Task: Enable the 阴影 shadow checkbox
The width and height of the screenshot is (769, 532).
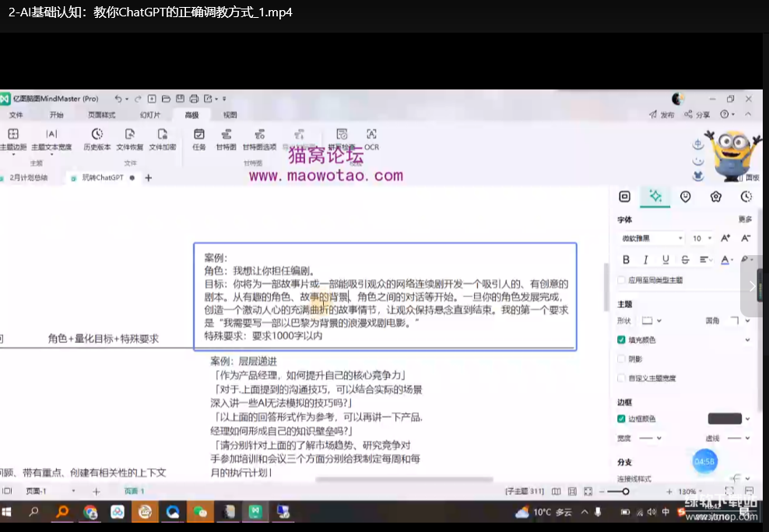Action: click(x=621, y=359)
